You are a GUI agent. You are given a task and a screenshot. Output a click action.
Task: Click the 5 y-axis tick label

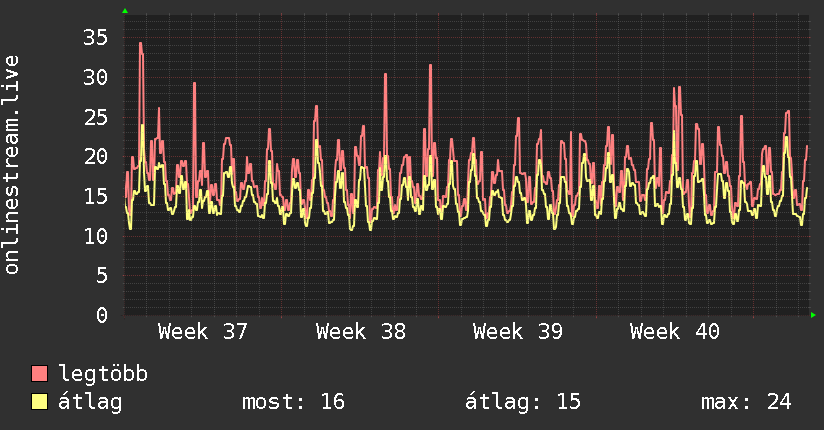pos(102,275)
